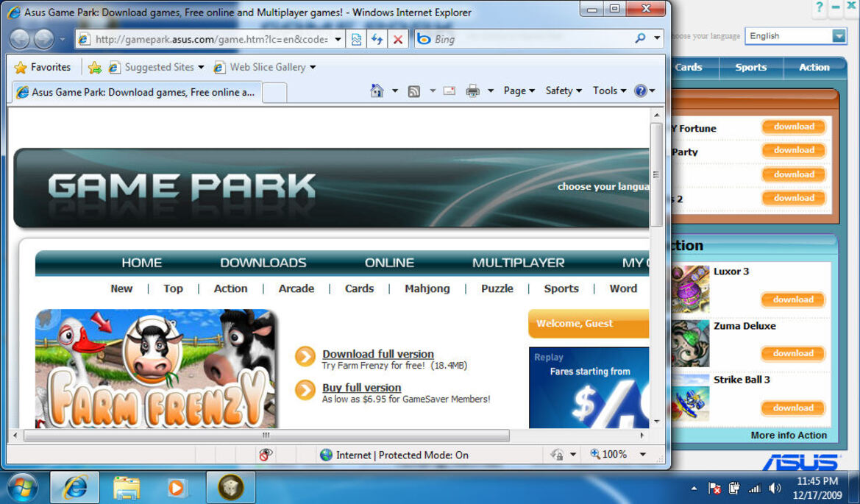Go to the MULTIPLAYER nav tab
Image resolution: width=860 pixels, height=504 pixels.
(x=519, y=263)
